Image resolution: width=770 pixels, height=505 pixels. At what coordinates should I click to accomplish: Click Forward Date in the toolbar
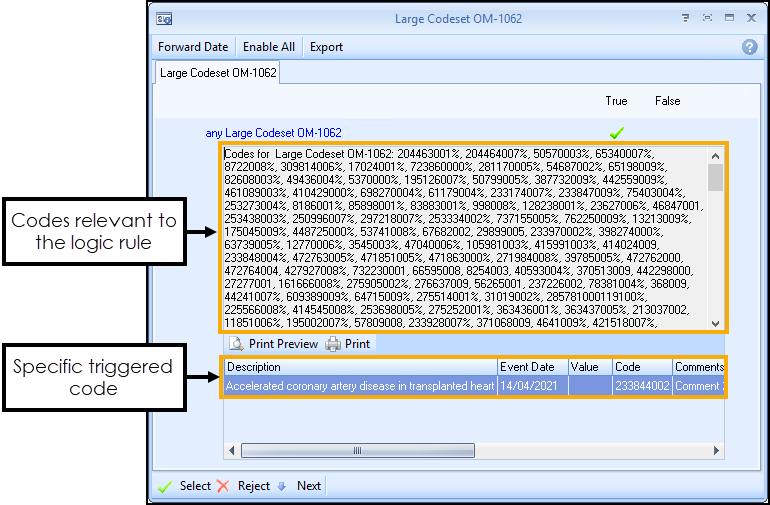[193, 47]
